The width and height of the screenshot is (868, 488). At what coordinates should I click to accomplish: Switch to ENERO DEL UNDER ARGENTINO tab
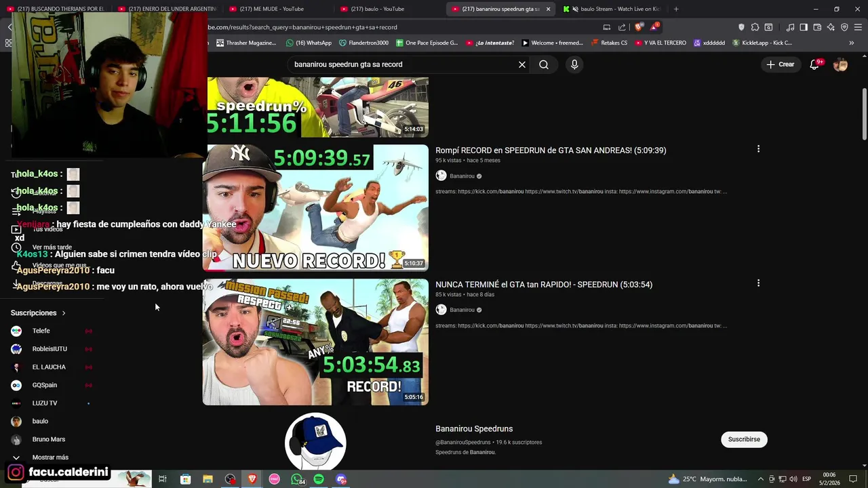pyautogui.click(x=166, y=9)
